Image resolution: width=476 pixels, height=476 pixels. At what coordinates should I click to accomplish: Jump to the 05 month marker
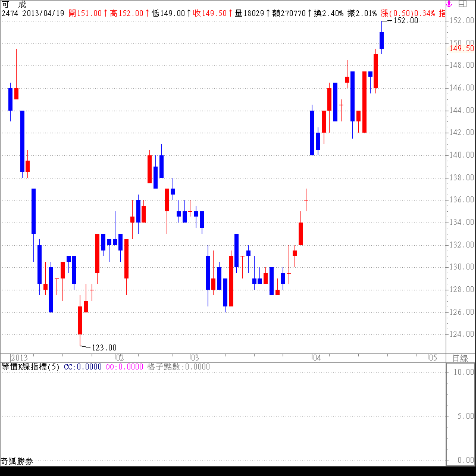(432, 358)
